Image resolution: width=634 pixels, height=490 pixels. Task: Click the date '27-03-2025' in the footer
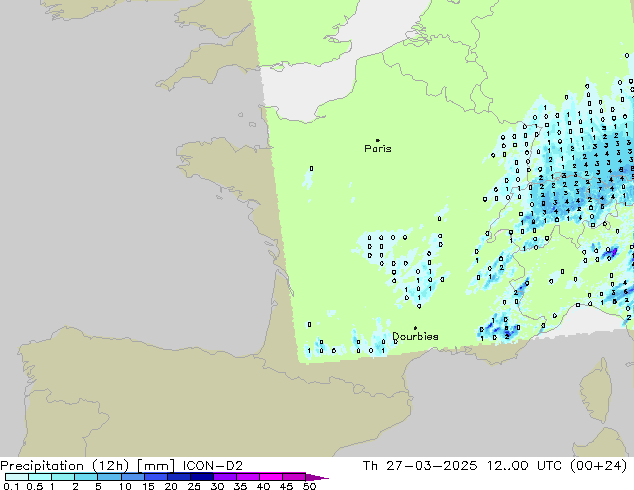click(x=431, y=466)
